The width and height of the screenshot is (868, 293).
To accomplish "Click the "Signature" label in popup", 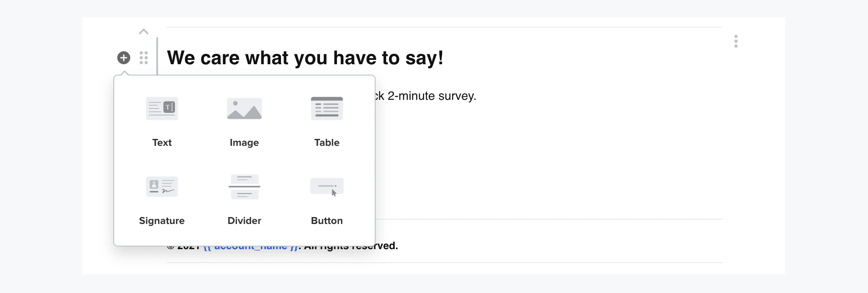I will (x=162, y=221).
